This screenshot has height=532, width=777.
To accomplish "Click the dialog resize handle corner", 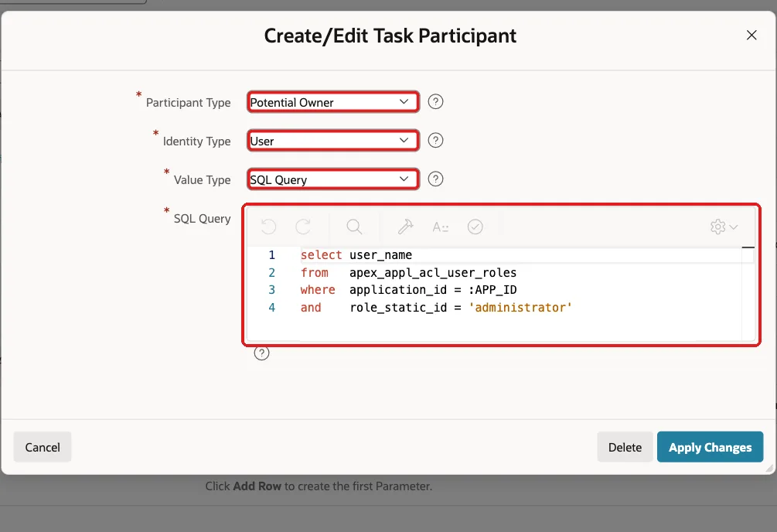I will coord(769,468).
